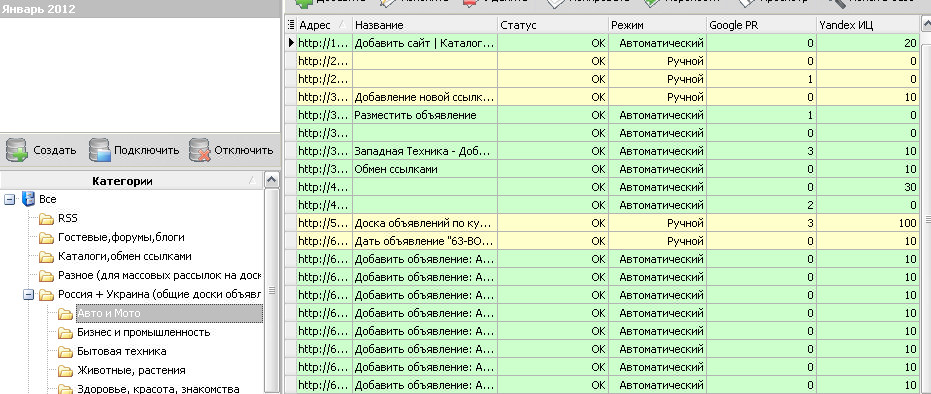This screenshot has height=394, width=931.
Task: Select the Авто и Мото category
Action: pyautogui.click(x=169, y=313)
